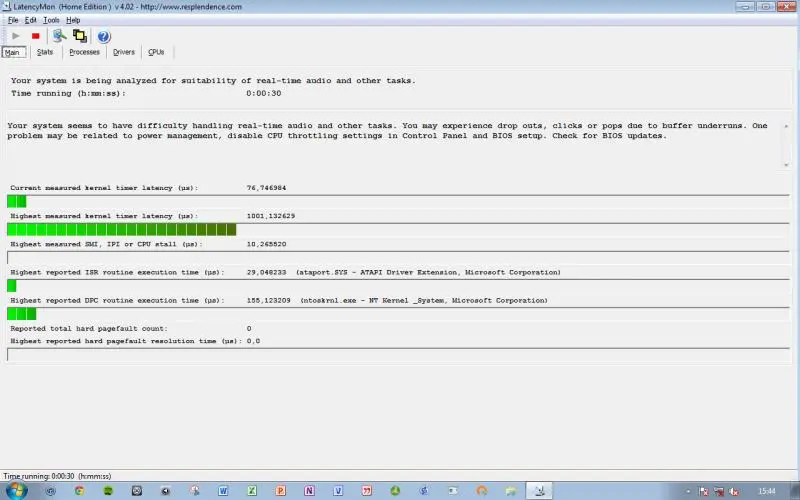800x500 pixels.
Task: Open the File menu
Action: [13, 20]
